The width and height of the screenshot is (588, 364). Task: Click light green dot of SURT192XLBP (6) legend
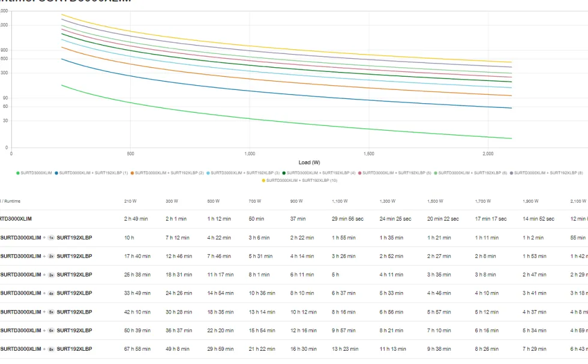436,173
